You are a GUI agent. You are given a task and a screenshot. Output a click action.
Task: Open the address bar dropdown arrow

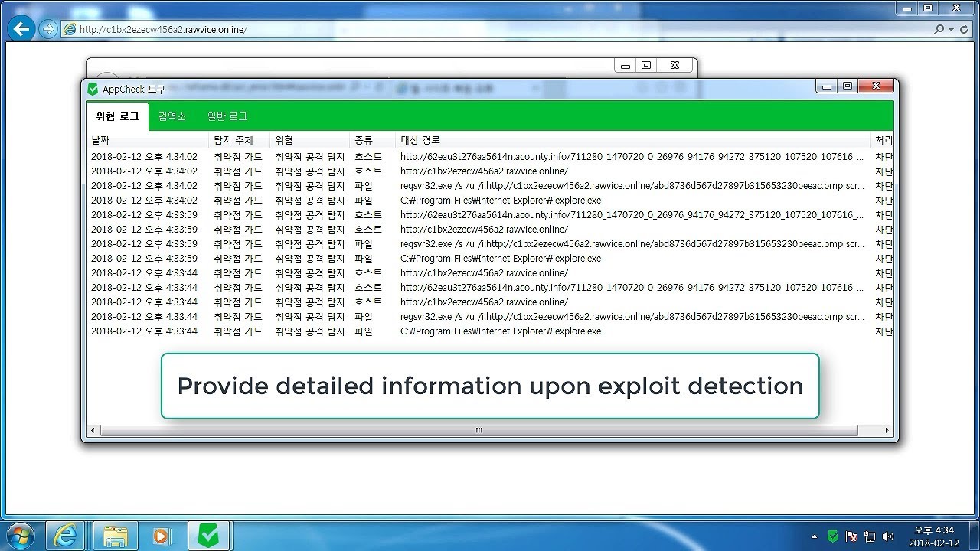(x=952, y=29)
